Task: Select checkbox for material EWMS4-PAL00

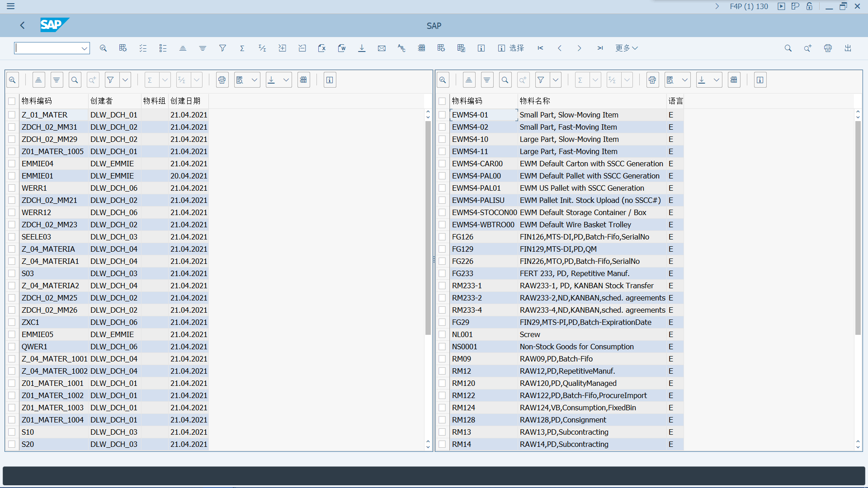Action: (442, 176)
